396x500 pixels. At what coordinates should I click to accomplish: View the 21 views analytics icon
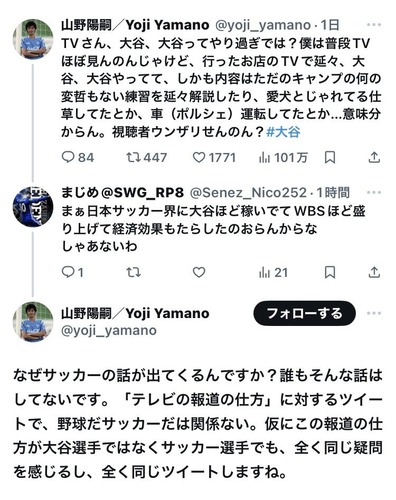(x=273, y=273)
